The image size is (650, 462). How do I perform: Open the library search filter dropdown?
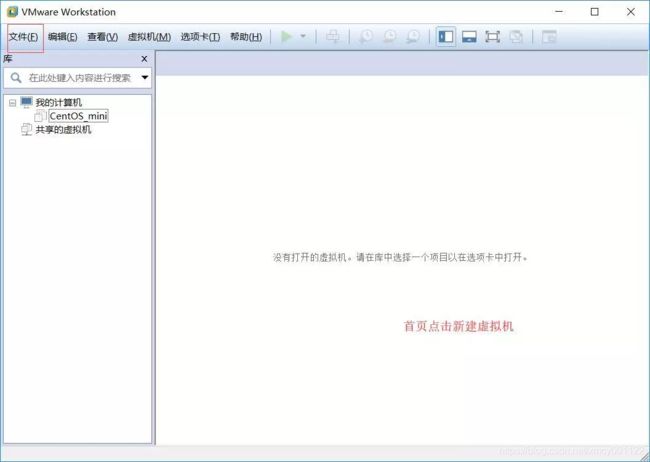pos(145,77)
